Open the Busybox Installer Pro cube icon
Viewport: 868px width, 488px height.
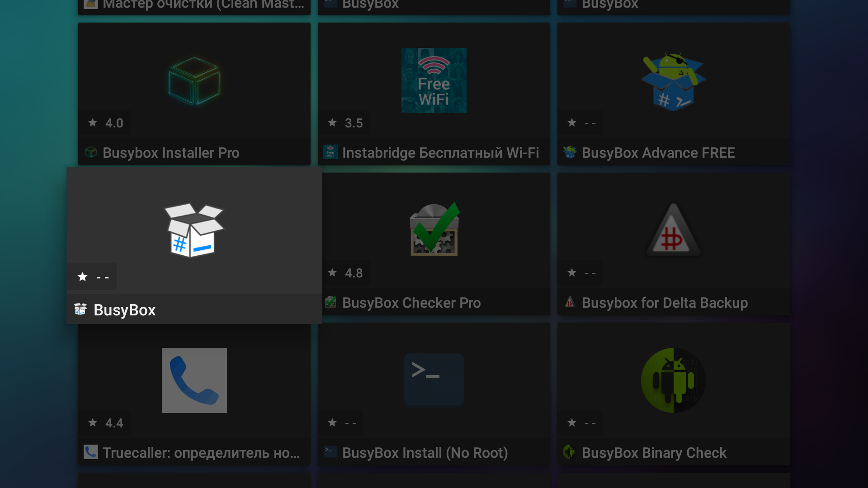tap(194, 80)
